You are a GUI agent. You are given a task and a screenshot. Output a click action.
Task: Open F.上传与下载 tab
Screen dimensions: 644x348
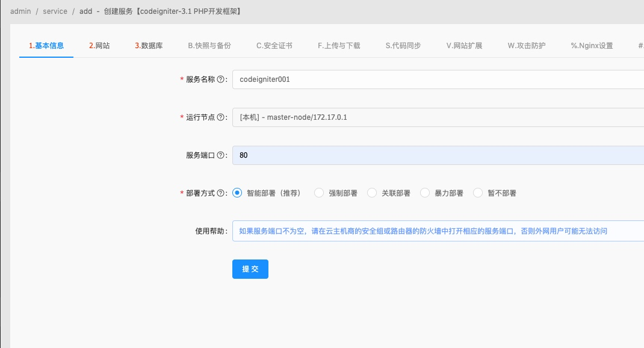coord(339,46)
